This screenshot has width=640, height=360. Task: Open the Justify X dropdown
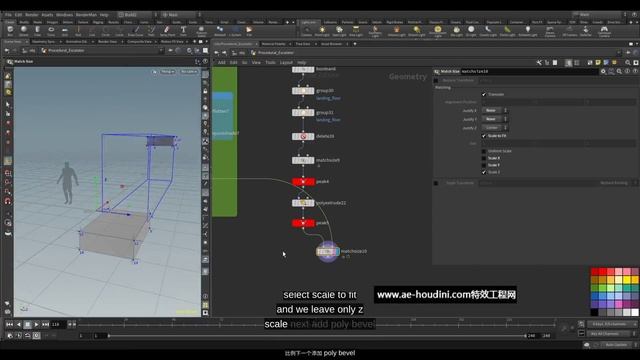pyautogui.click(x=495, y=111)
